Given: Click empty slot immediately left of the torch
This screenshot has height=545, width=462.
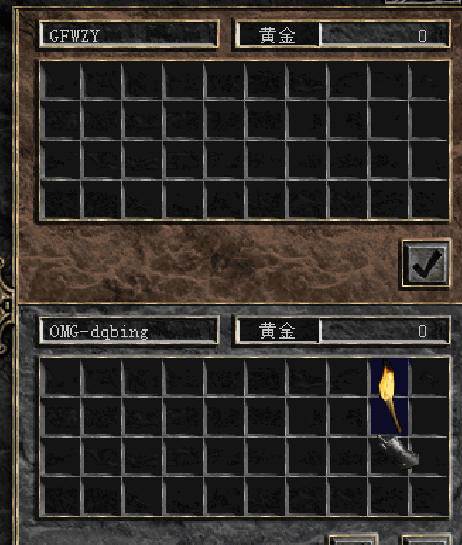Looking at the screenshot, I should point(347,377).
